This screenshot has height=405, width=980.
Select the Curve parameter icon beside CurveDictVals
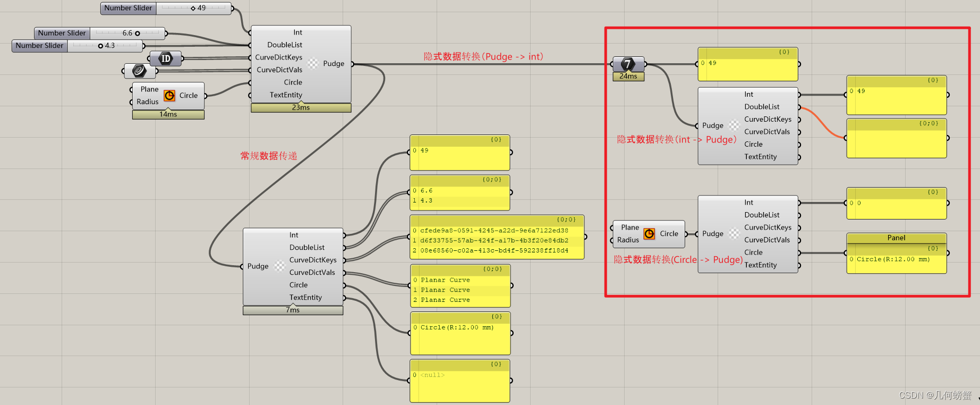point(140,71)
